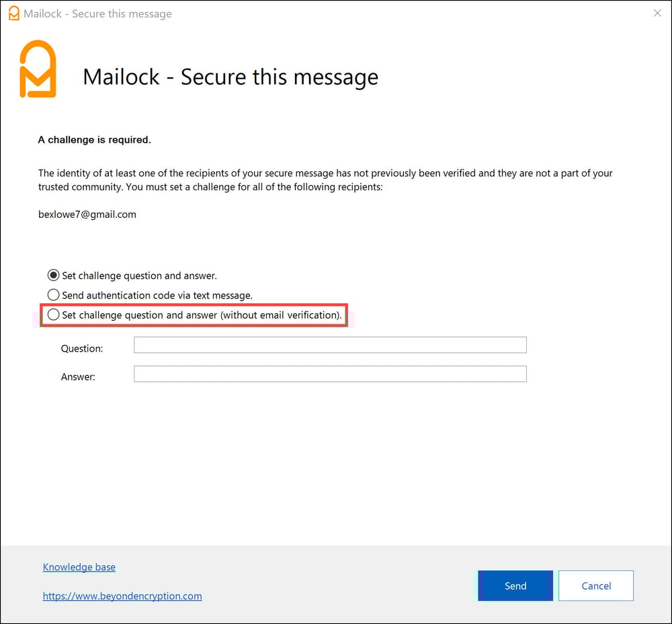The image size is (672, 624).
Task: Click the large 'Mailock - Secure this message' heading
Action: coord(230,77)
